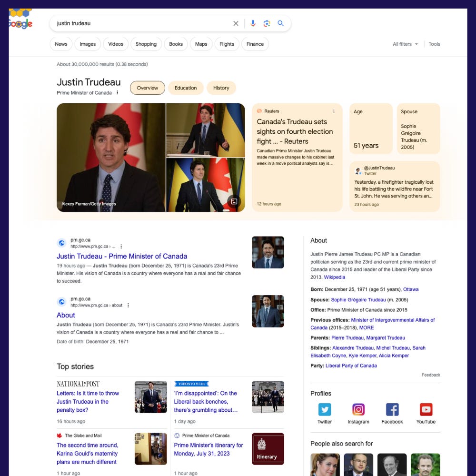This screenshot has width=476, height=476.
Task: Open the Instagram profile icon
Action: point(358,409)
